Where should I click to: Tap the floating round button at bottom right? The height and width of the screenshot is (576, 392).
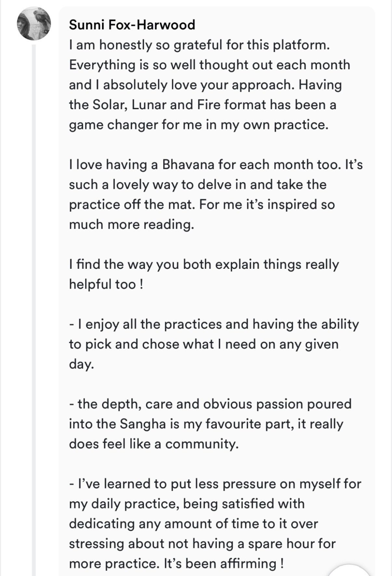coord(348,570)
